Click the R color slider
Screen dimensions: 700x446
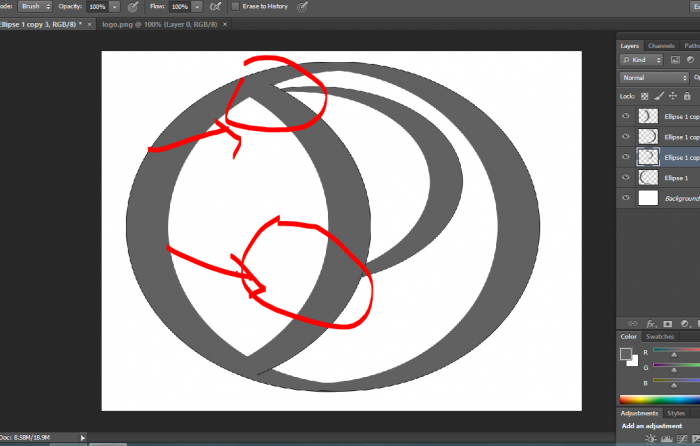tap(676, 351)
